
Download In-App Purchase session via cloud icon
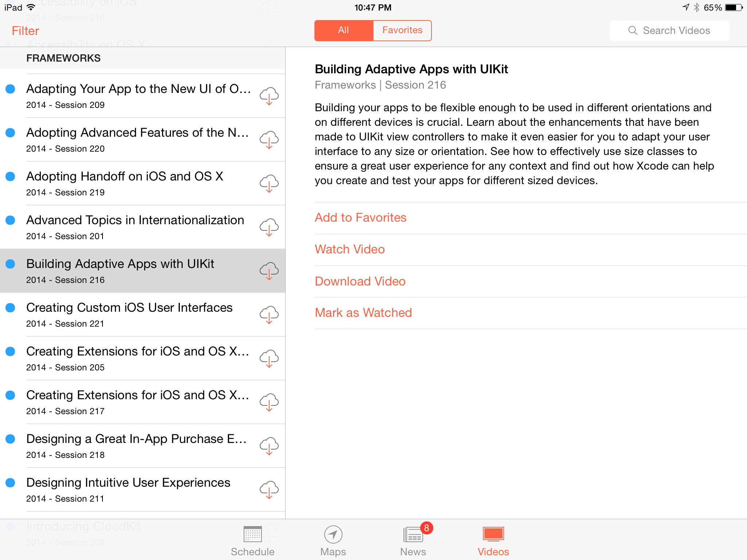coord(269,446)
